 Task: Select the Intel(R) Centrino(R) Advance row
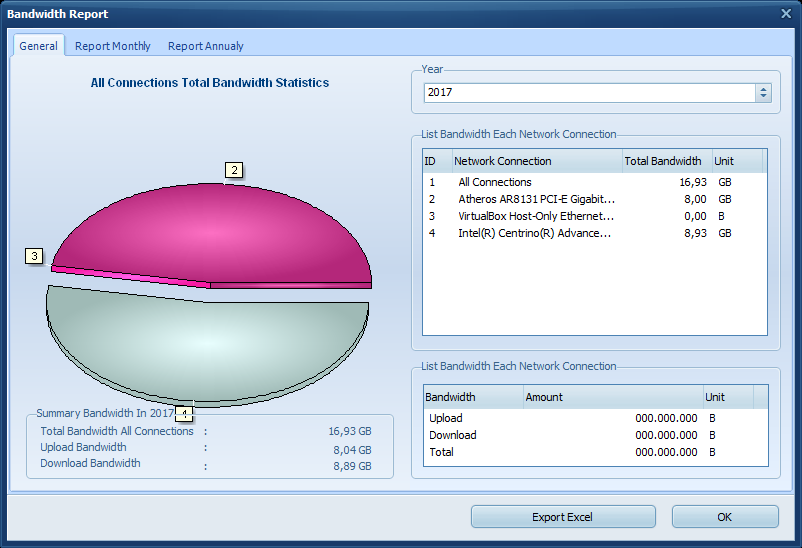point(594,233)
